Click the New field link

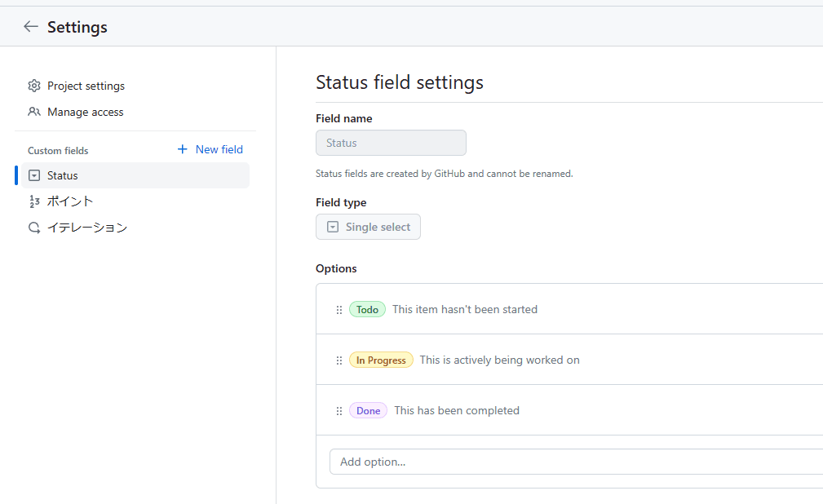coord(219,149)
